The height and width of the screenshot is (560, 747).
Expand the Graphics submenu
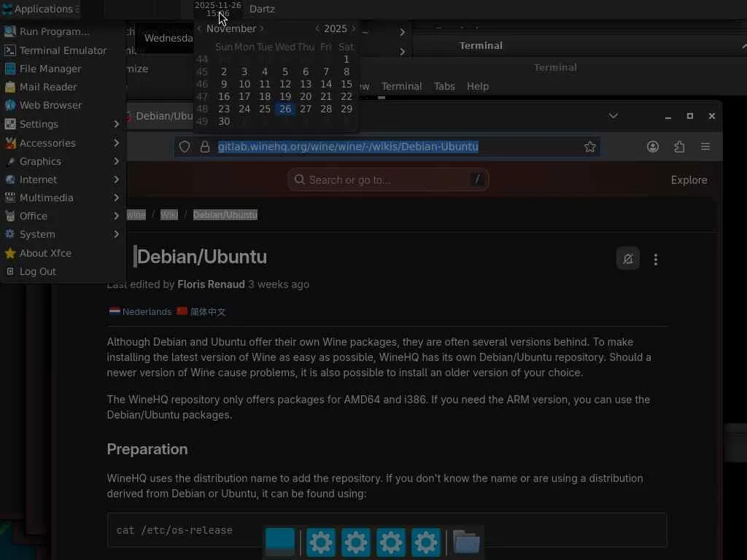(63, 161)
